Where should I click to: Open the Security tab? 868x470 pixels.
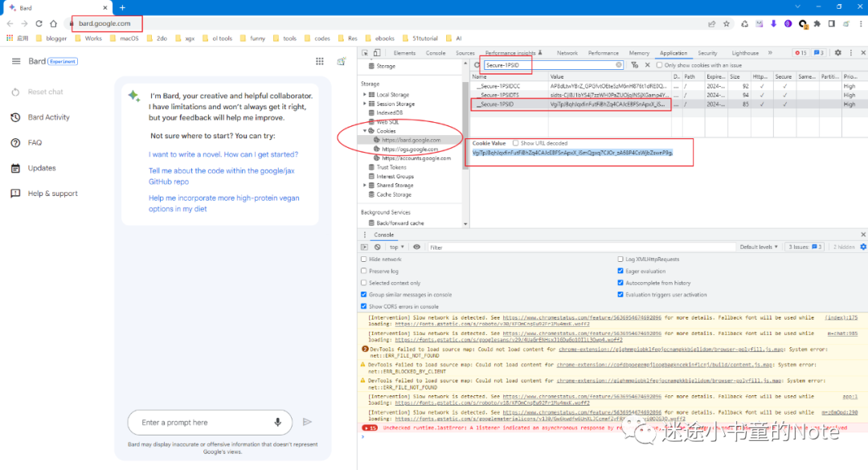[x=707, y=53]
